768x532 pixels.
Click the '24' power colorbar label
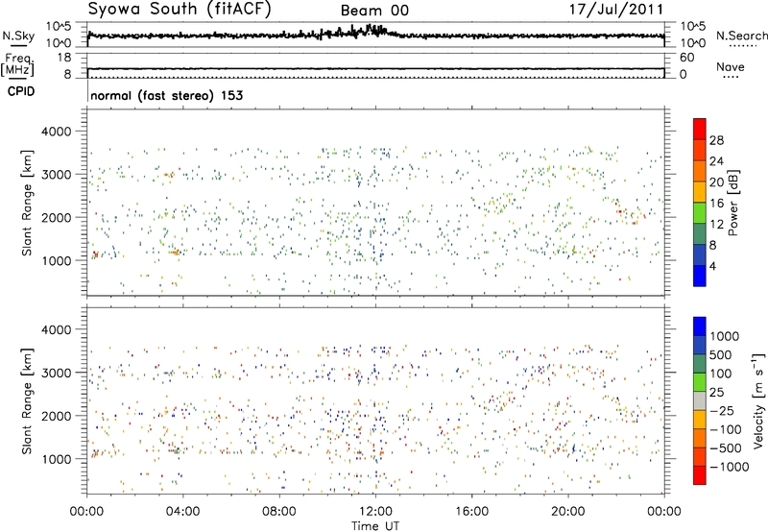click(716, 161)
